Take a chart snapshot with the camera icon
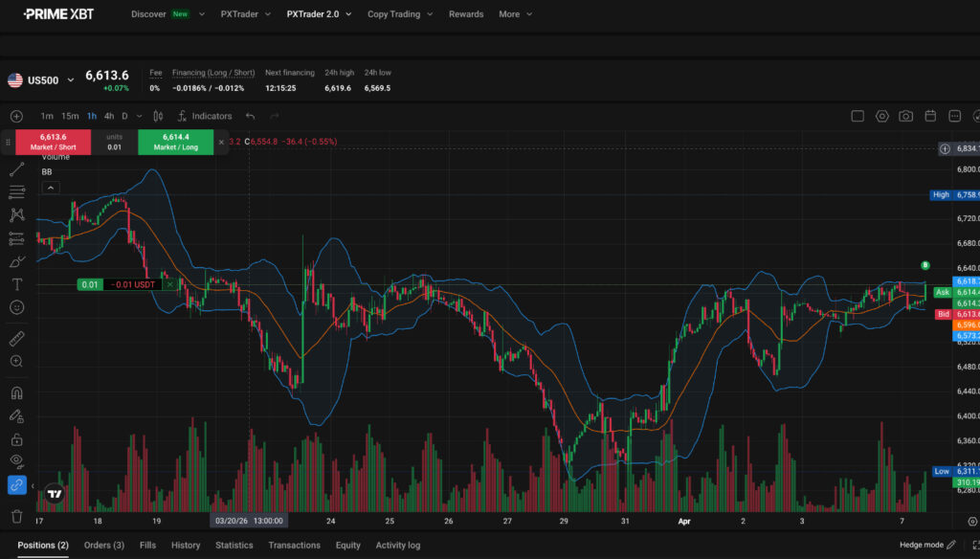This screenshot has width=980, height=559. click(x=906, y=116)
